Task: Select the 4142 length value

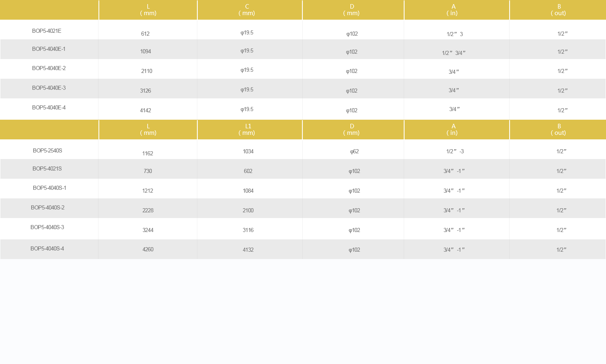Action: click(146, 111)
